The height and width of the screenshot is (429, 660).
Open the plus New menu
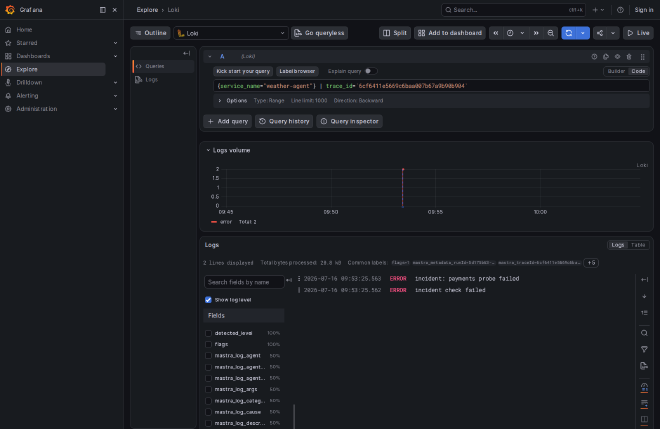pos(598,10)
